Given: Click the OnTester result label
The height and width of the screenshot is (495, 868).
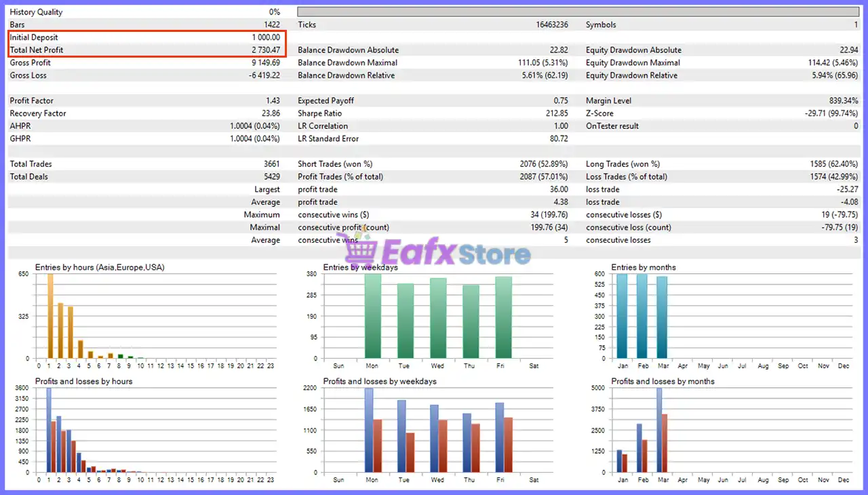Looking at the screenshot, I should pos(612,126).
